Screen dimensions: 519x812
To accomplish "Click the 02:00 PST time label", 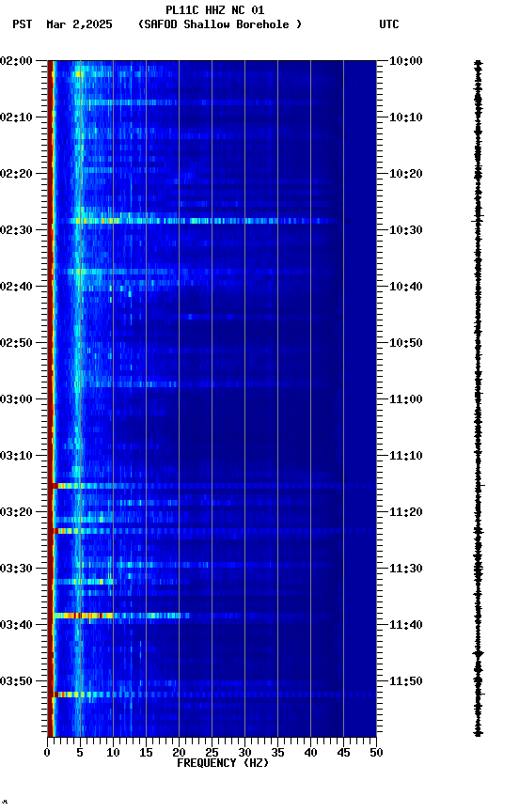I will (x=16, y=61).
